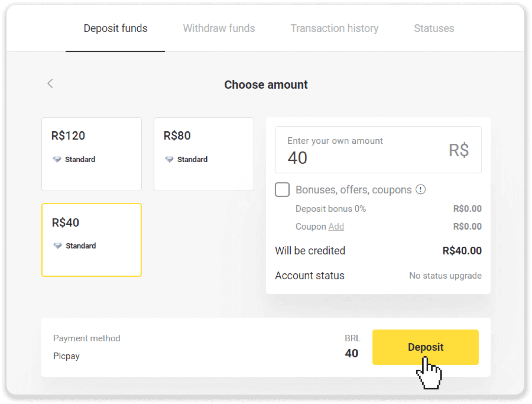The width and height of the screenshot is (532, 404).
Task: Expand details for Deposit bonus 0%
Action: pyautogui.click(x=330, y=209)
